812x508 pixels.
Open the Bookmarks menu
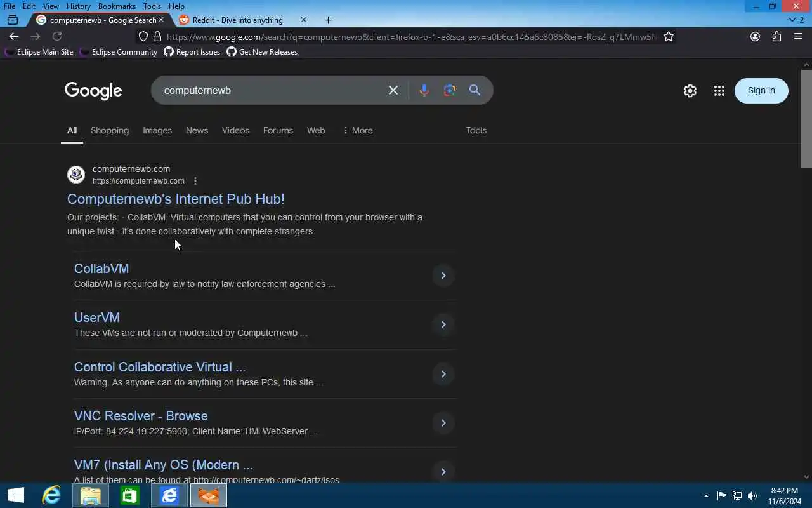(x=117, y=6)
